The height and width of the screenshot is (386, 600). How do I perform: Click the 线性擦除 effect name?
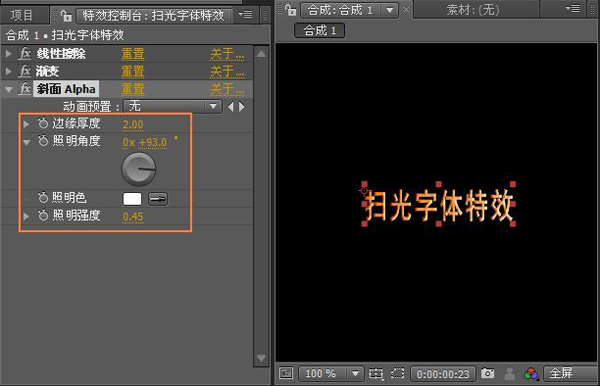coord(61,54)
